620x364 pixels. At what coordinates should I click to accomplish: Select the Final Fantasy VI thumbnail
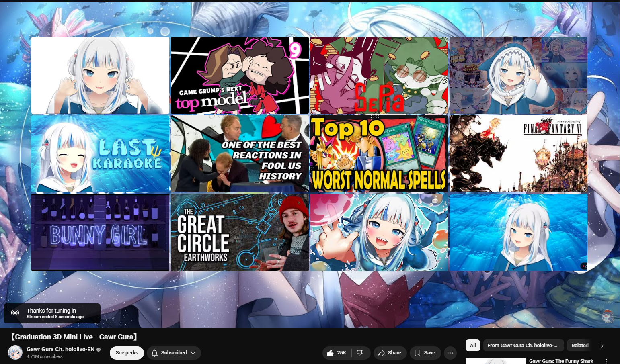tap(518, 154)
